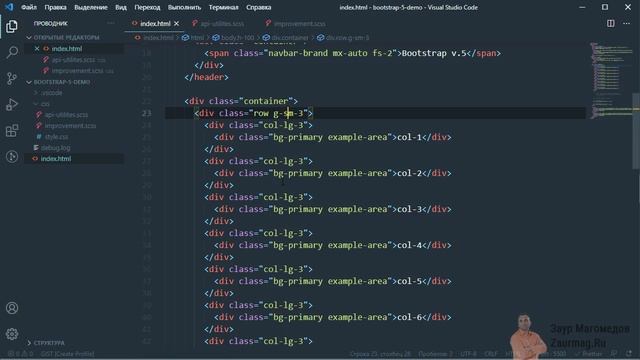Click the col-1 text in code
The image size is (640, 360).
tap(409, 137)
